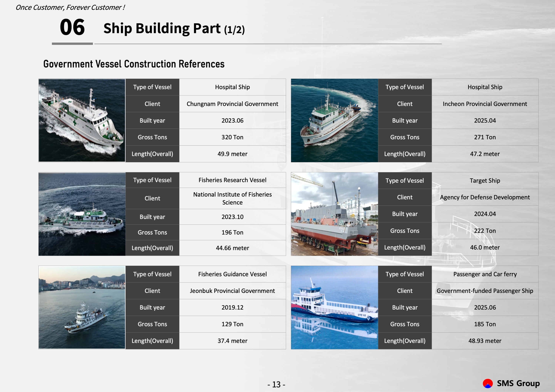The height and width of the screenshot is (392, 555).
Task: Select "Incheon Provincial Government" client cell
Action: 485,104
